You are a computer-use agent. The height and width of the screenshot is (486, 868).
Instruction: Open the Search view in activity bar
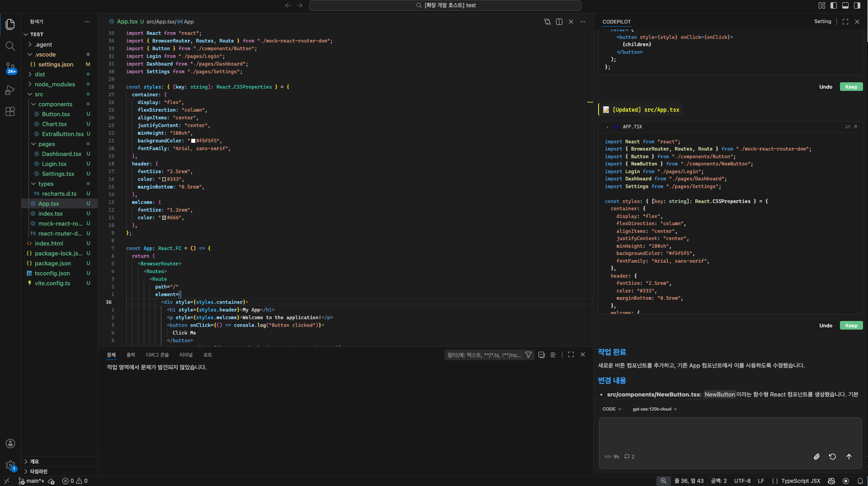click(10, 46)
